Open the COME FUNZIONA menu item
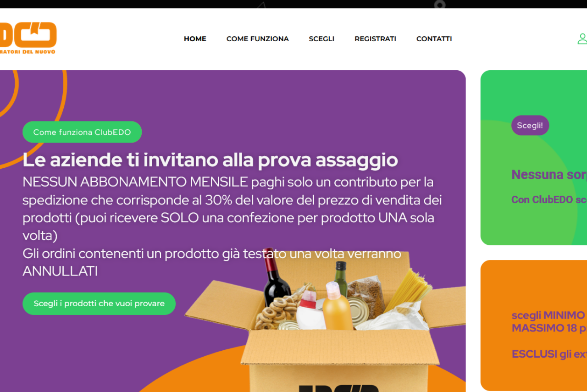 pyautogui.click(x=258, y=39)
